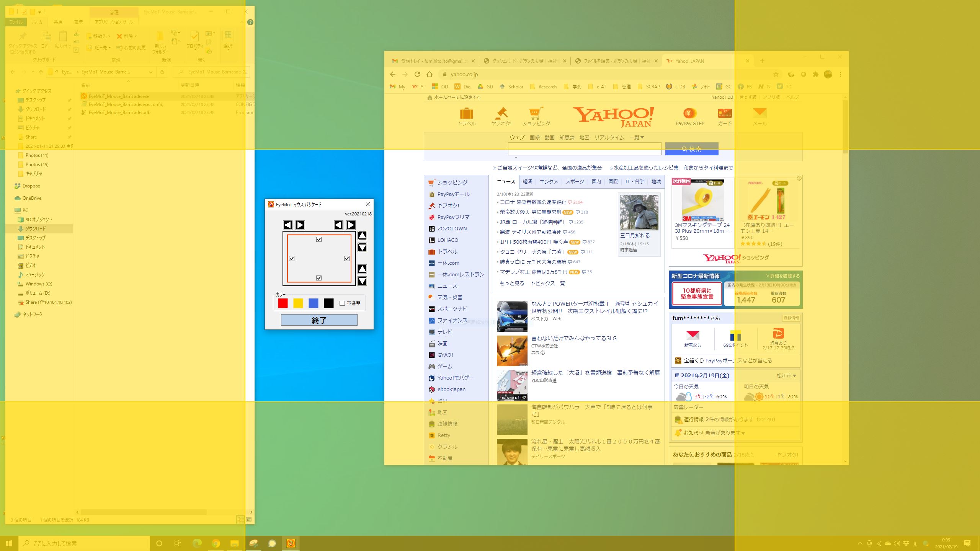Click right-pointing arrow in the right arrow pair of EyeMoT
980x551 pixels.
pyautogui.click(x=351, y=225)
